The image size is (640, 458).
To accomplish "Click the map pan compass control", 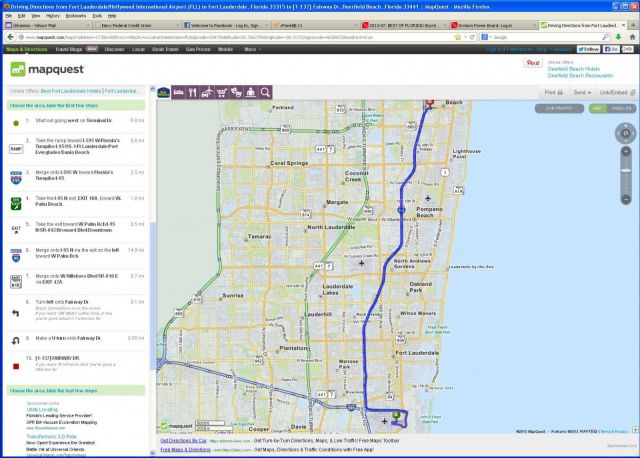I will coord(625,133).
